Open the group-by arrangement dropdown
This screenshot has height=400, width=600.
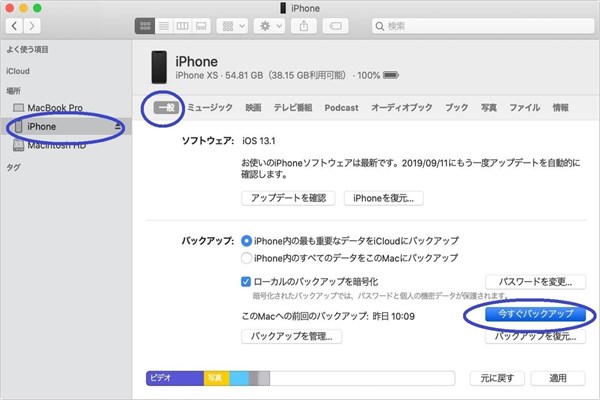232,26
